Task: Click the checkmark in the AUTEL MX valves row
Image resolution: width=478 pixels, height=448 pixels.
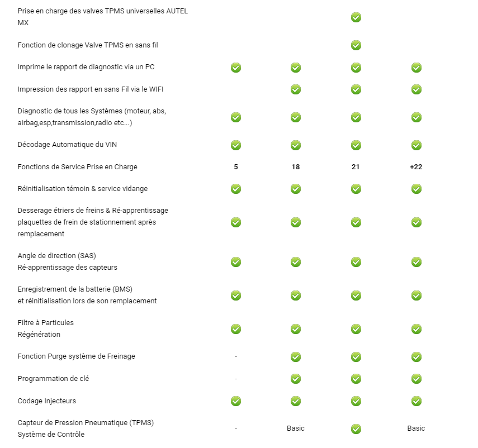Action: click(x=356, y=17)
